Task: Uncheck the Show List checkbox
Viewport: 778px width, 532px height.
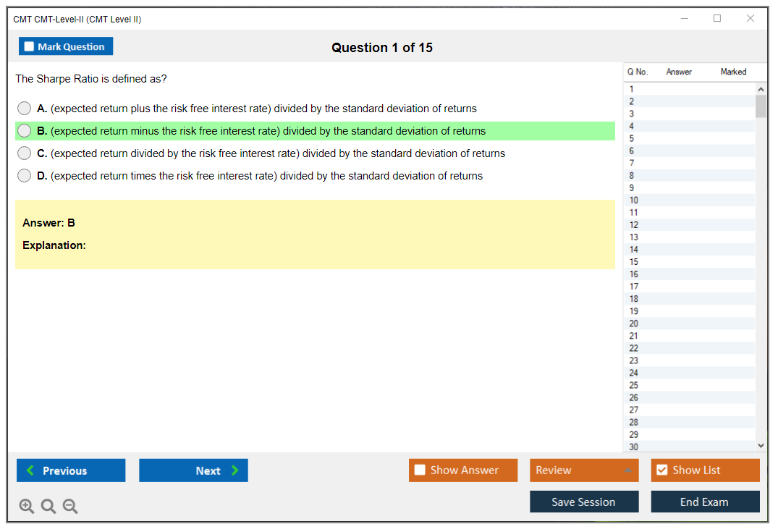Action: [x=661, y=470]
